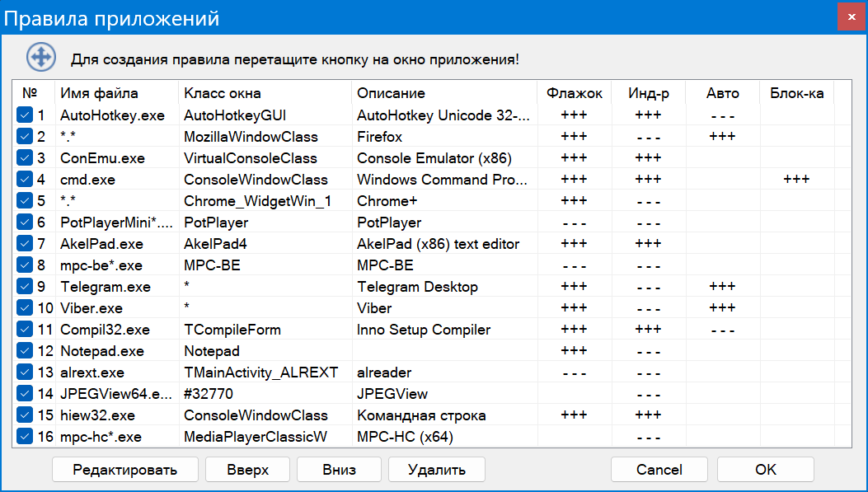Uncheck rule 9 Telegram.exe checkbox
Viewport: 868px width, 492px height.
pyautogui.click(x=25, y=286)
